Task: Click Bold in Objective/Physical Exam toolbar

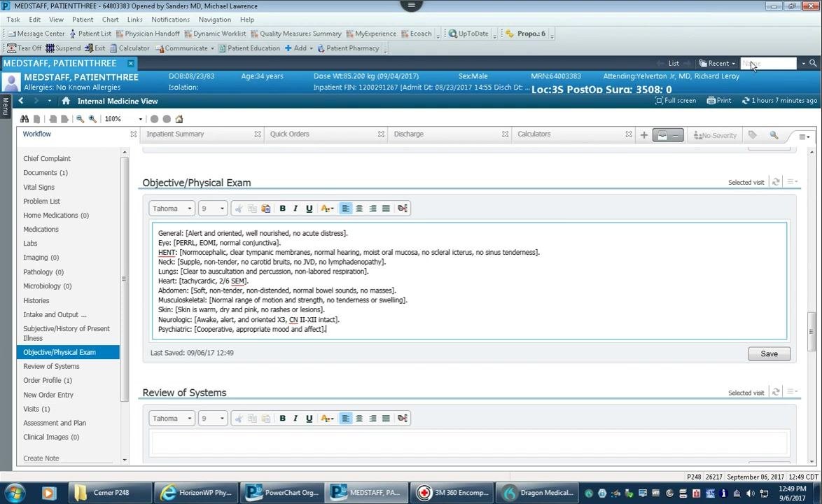Action: tap(283, 209)
